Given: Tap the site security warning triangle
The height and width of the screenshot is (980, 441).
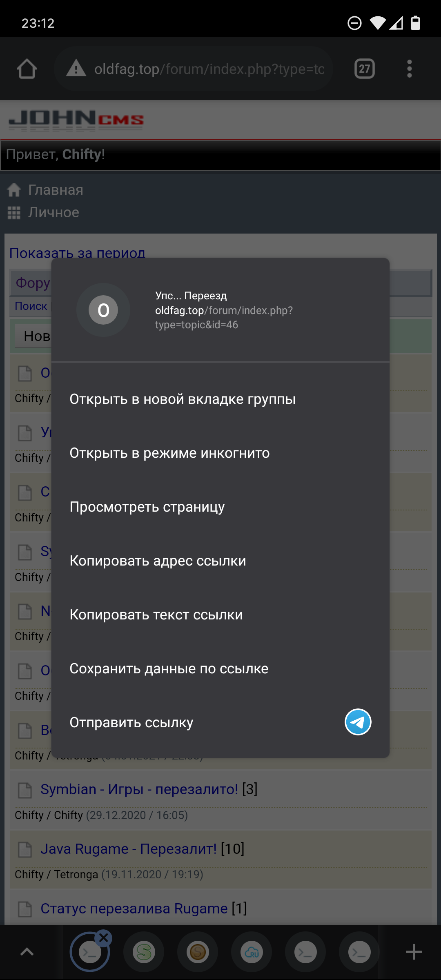Looking at the screenshot, I should (x=76, y=69).
